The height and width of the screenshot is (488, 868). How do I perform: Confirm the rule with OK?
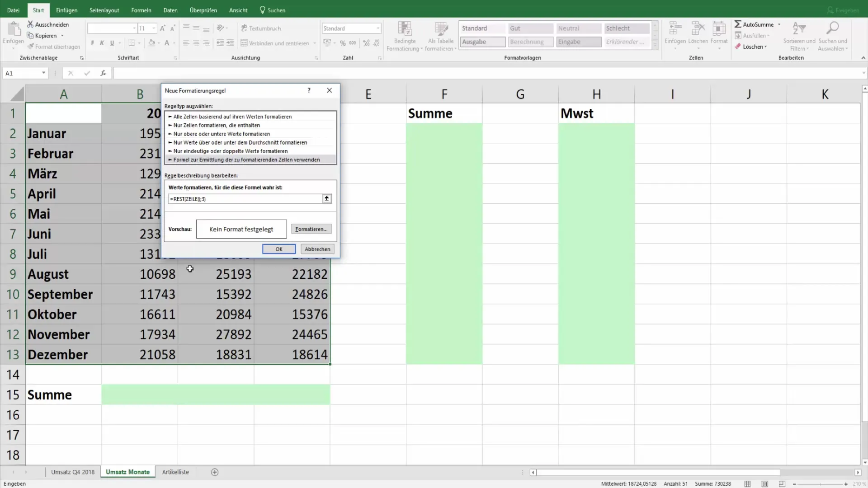click(279, 249)
